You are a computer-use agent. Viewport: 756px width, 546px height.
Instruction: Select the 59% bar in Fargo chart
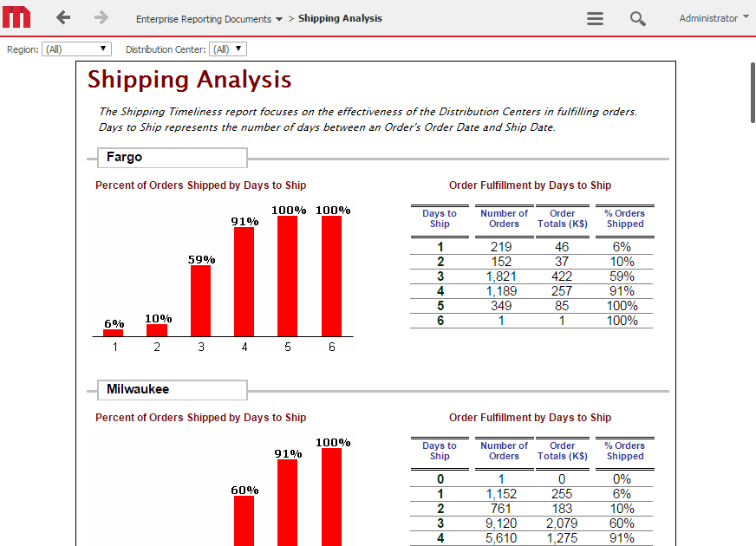(200, 300)
